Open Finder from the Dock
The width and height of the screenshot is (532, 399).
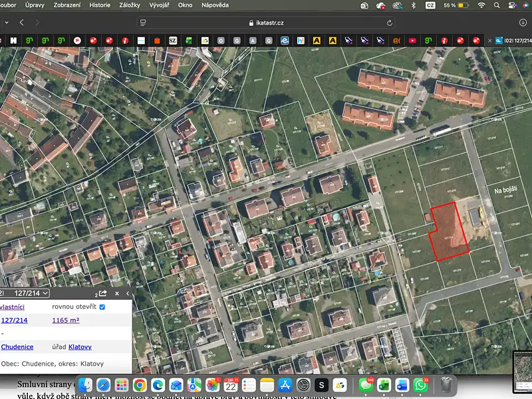(85, 385)
